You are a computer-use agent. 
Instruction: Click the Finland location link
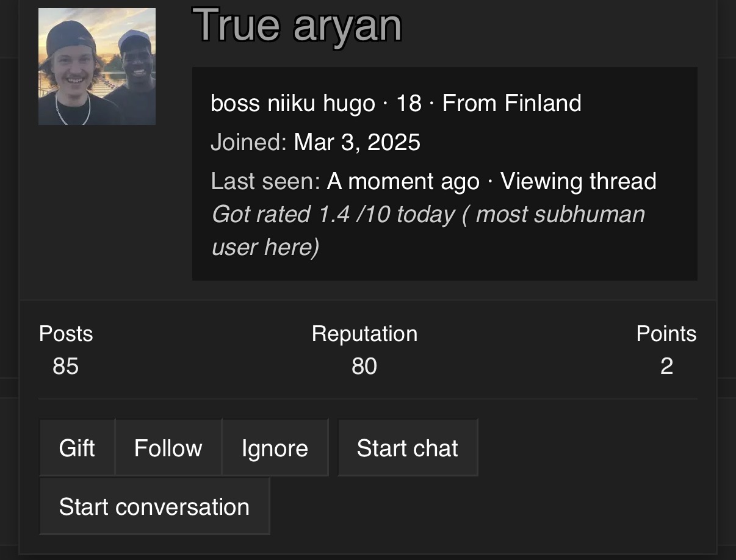click(x=542, y=103)
